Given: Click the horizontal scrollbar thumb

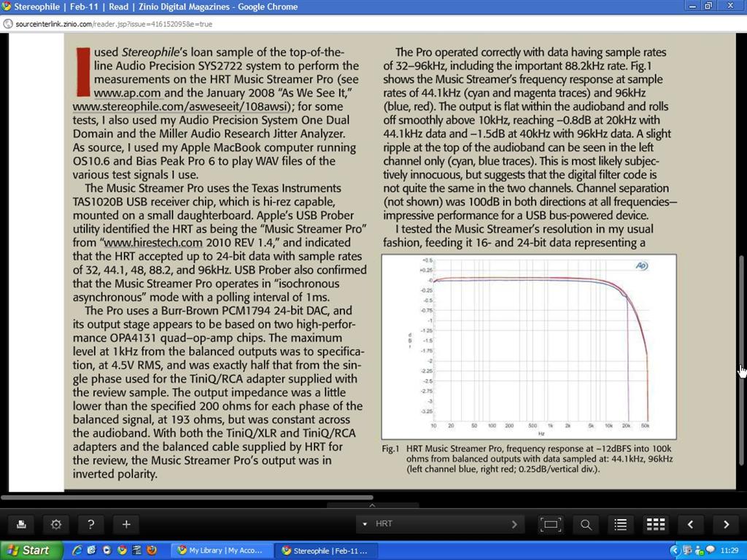Looking at the screenshot, I should (x=187, y=497).
